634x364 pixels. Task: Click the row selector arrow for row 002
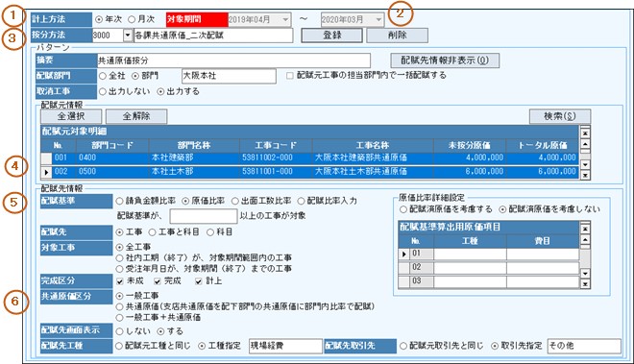[x=46, y=172]
